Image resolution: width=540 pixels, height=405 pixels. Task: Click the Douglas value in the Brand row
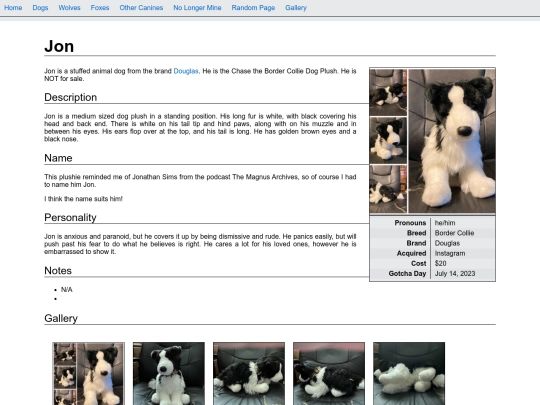point(447,243)
